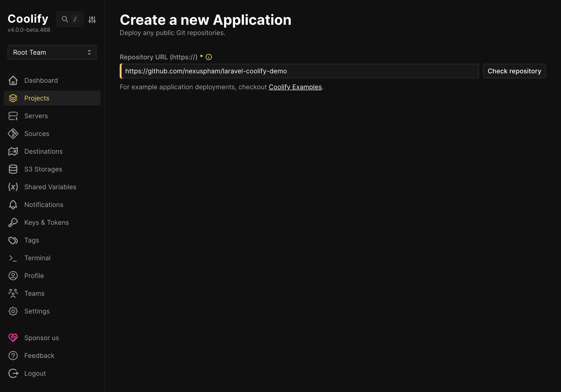This screenshot has height=392, width=561.
Task: Open Sources via its diamond icon
Action: coord(13,134)
